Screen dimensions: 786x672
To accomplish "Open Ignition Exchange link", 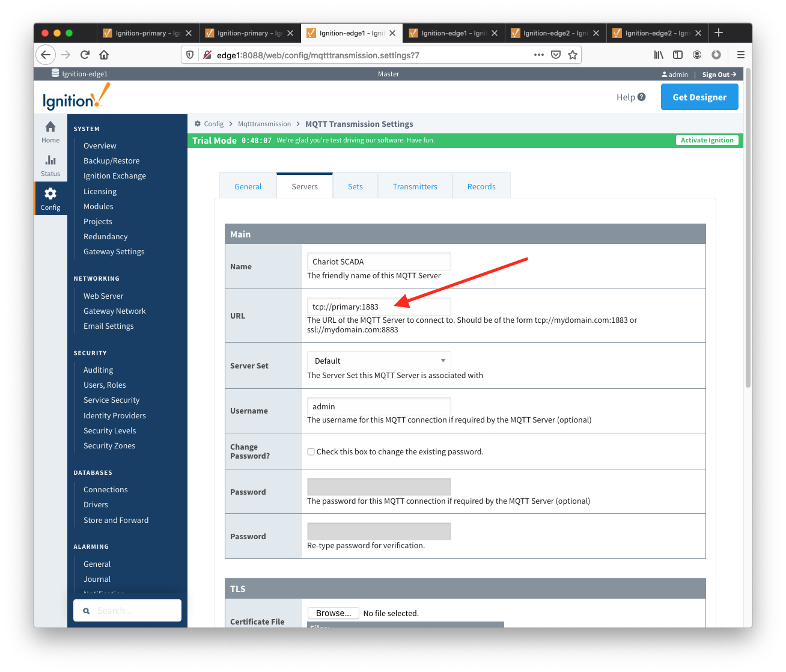I will (x=115, y=176).
